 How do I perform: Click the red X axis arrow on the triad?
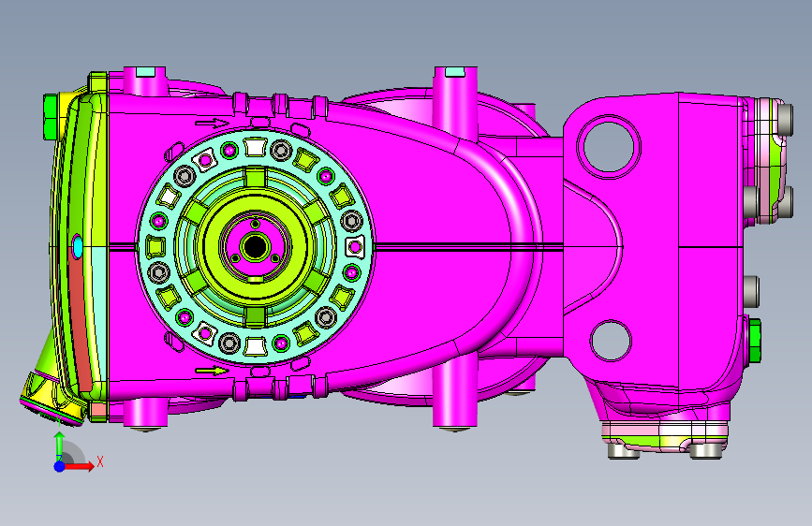coord(78,466)
